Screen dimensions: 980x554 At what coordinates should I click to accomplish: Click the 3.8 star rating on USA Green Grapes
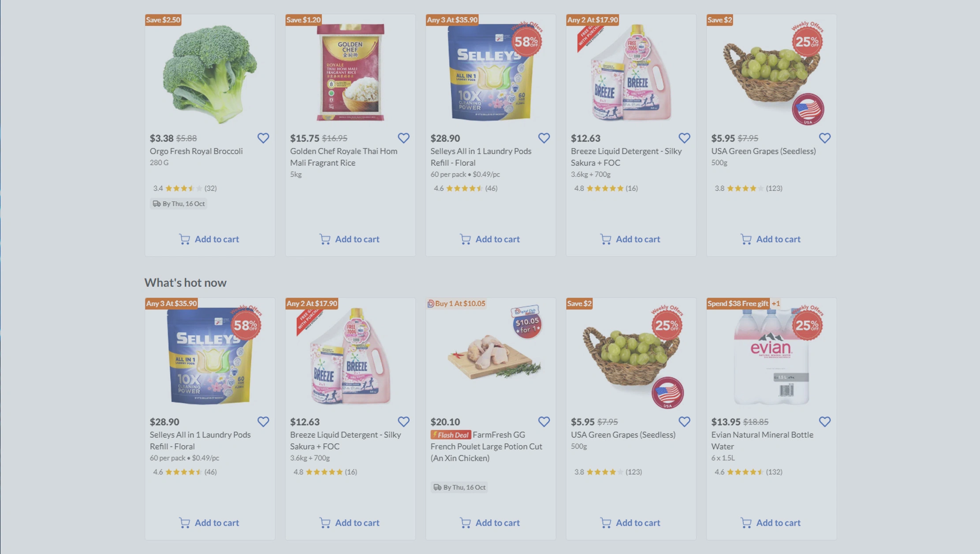748,188
